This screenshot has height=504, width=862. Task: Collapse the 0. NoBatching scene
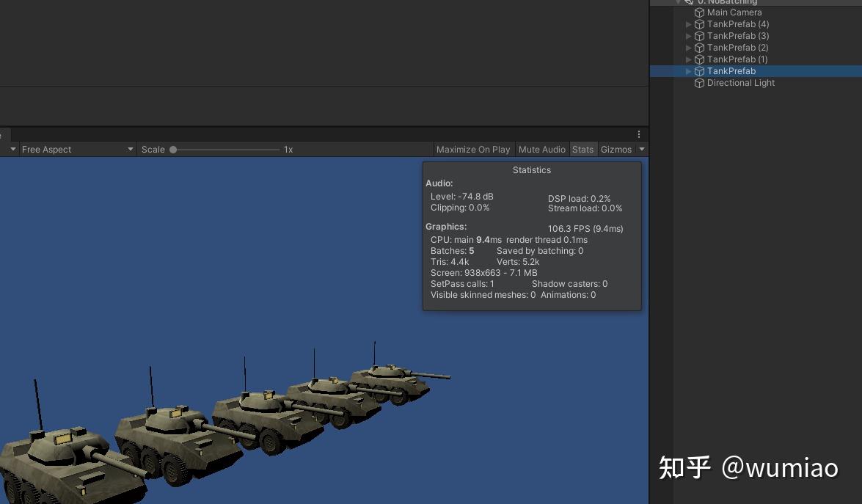[x=679, y=2]
